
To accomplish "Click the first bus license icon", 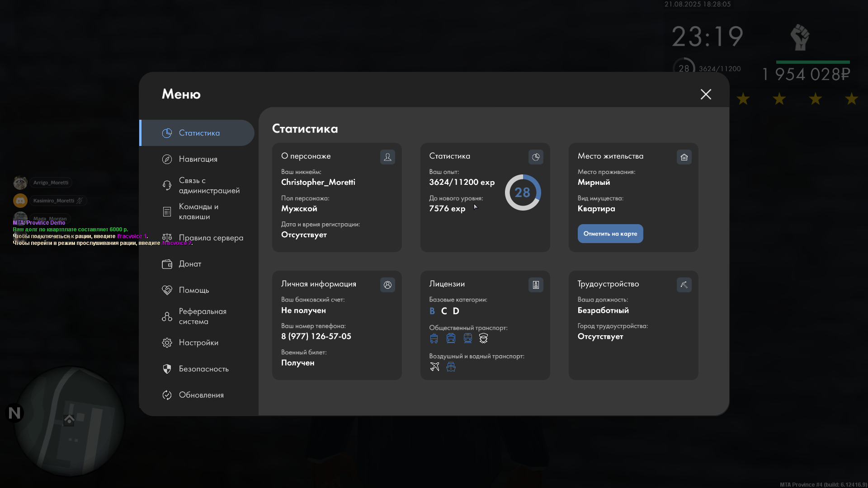I will (434, 338).
